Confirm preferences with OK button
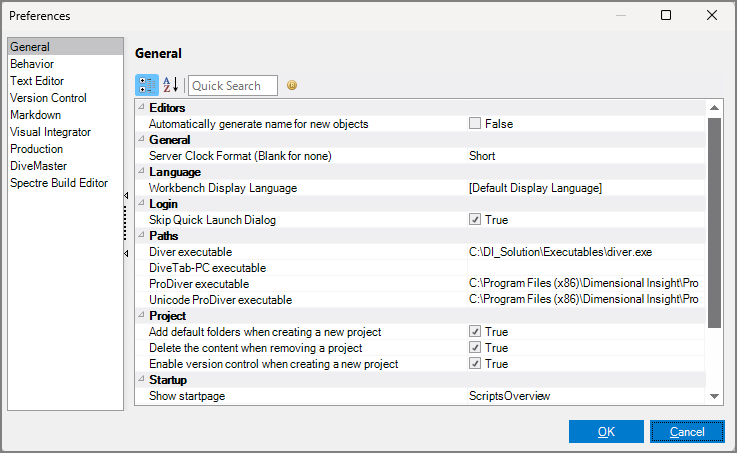Viewport: 737px width, 453px height. pyautogui.click(x=606, y=431)
